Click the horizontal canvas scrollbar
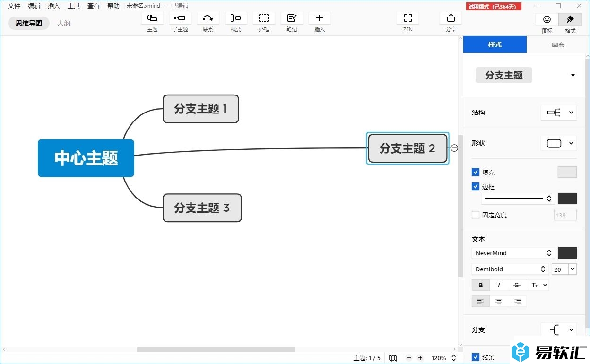 216,349
